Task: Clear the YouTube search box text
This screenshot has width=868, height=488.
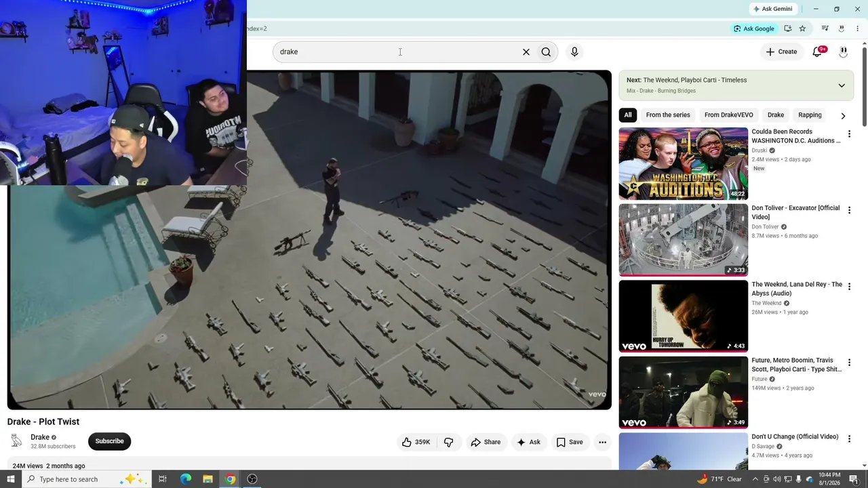Action: pyautogui.click(x=526, y=52)
